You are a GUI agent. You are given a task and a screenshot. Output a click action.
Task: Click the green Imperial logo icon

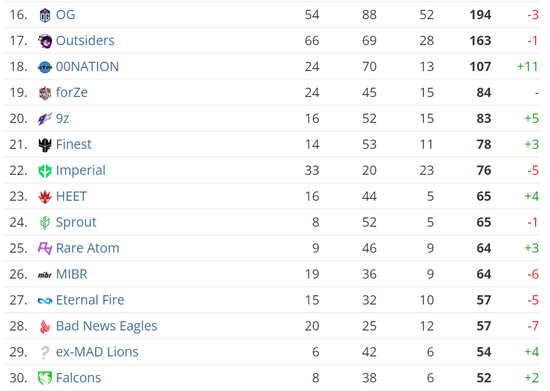tap(45, 171)
